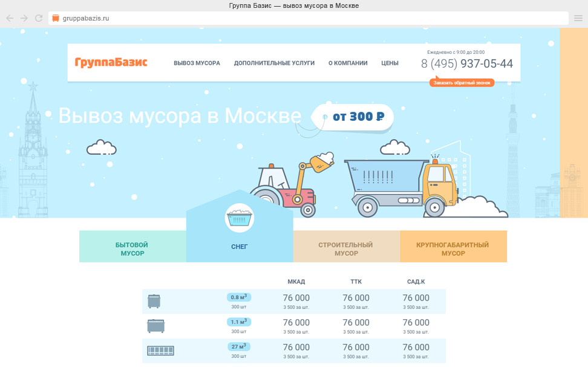Click the 1.1 m³ container icon

click(155, 326)
